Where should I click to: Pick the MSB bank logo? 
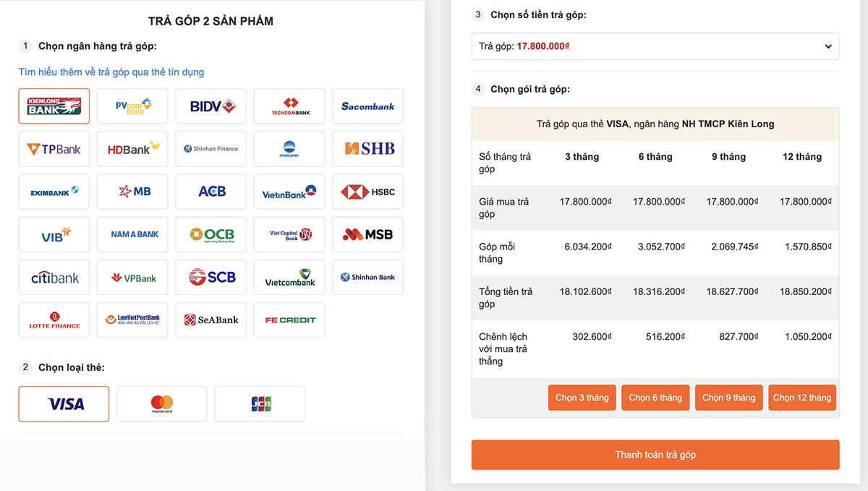coord(367,234)
